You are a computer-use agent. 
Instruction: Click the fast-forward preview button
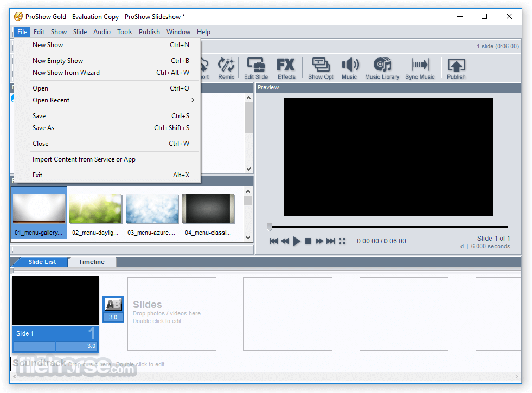click(x=319, y=241)
